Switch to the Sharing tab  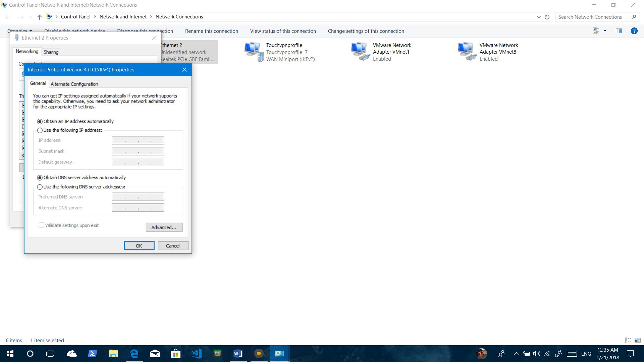pyautogui.click(x=51, y=52)
